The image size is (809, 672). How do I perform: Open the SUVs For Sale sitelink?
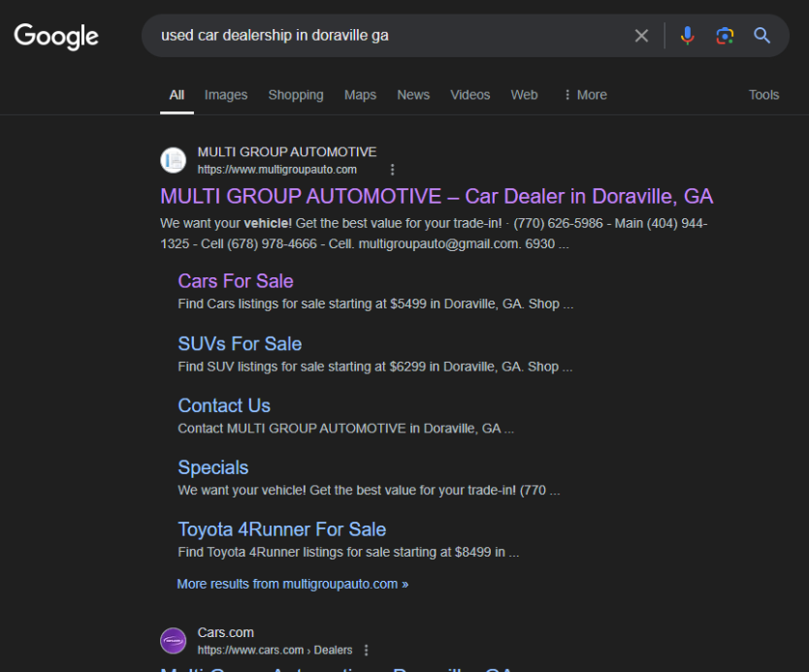click(x=240, y=344)
